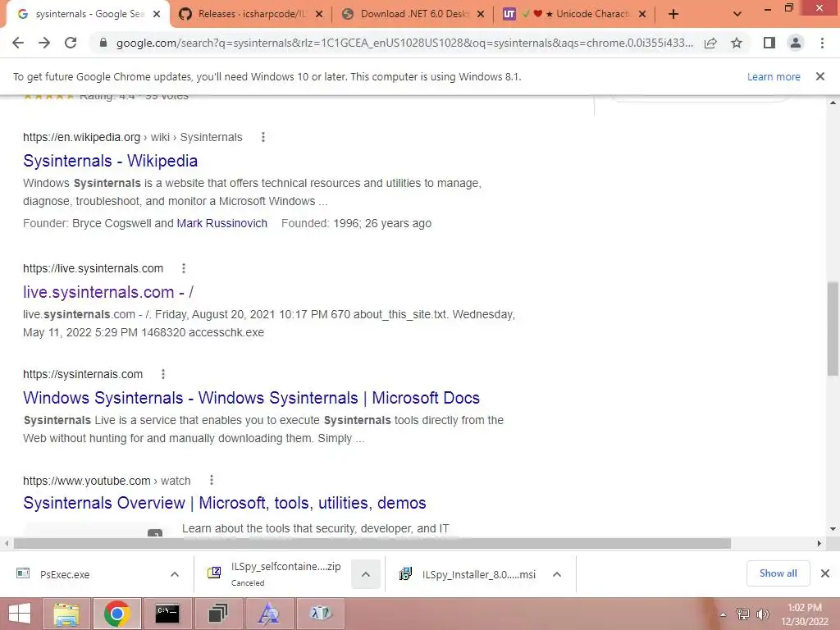
Task: Close the Releases icsharpcode tab
Action: [x=319, y=15]
